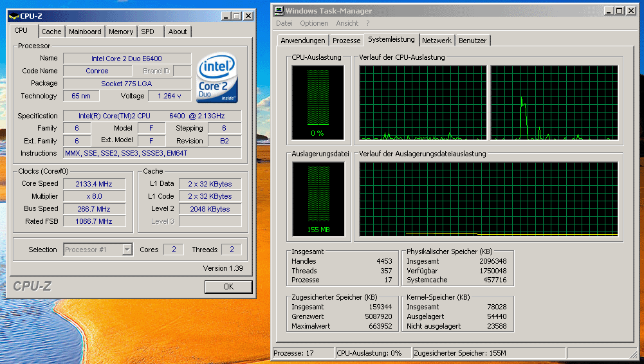Viewport: 644px width, 364px height.
Task: Open the About tab in CPU-Z
Action: point(178,32)
